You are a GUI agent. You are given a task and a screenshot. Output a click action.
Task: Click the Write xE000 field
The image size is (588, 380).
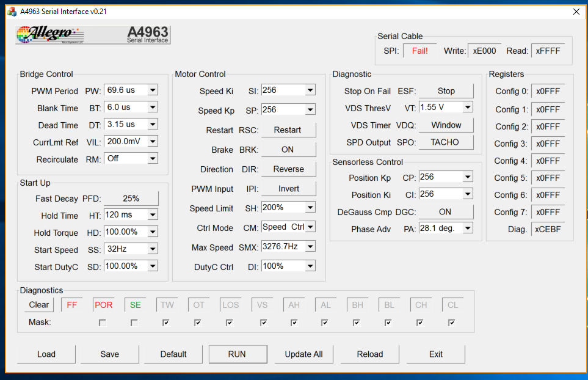point(484,51)
